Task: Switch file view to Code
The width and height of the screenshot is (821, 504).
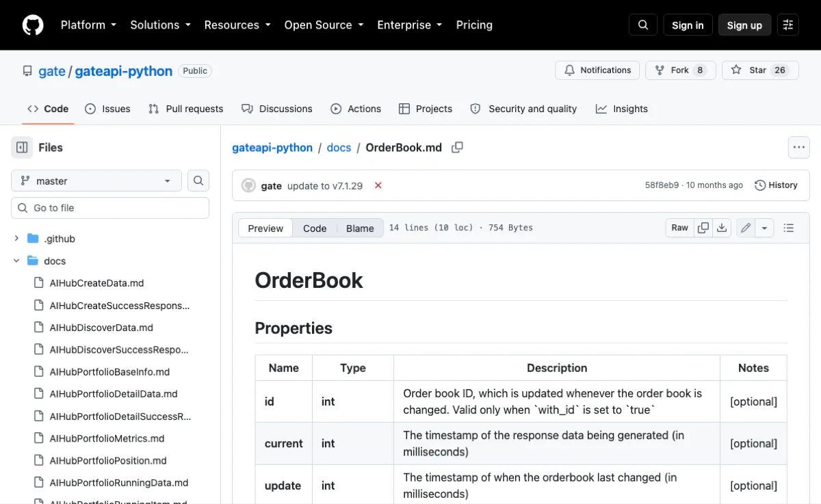Action: (315, 228)
